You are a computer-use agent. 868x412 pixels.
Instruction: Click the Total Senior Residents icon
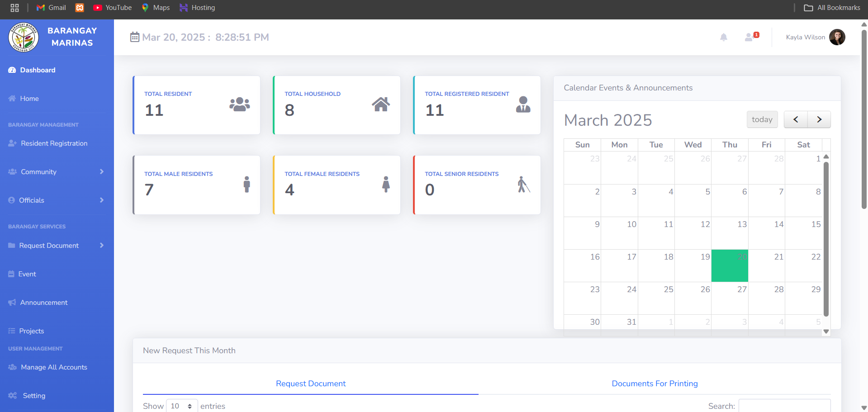(523, 185)
